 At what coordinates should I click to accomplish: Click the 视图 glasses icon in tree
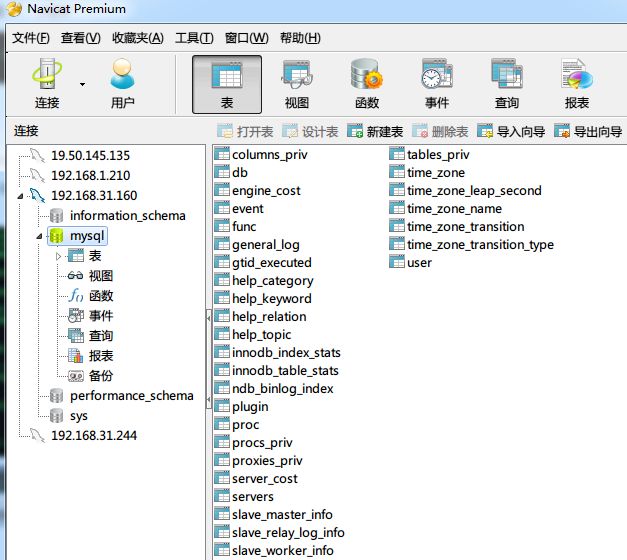[x=75, y=276]
